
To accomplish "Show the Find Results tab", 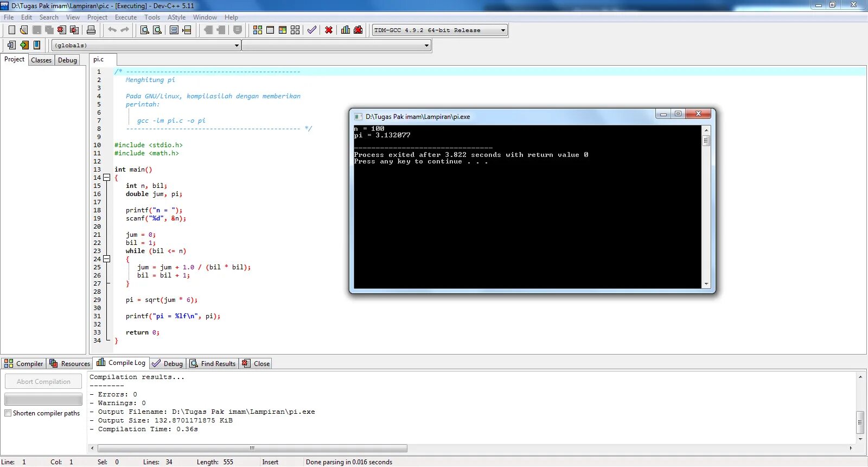I will 213,364.
